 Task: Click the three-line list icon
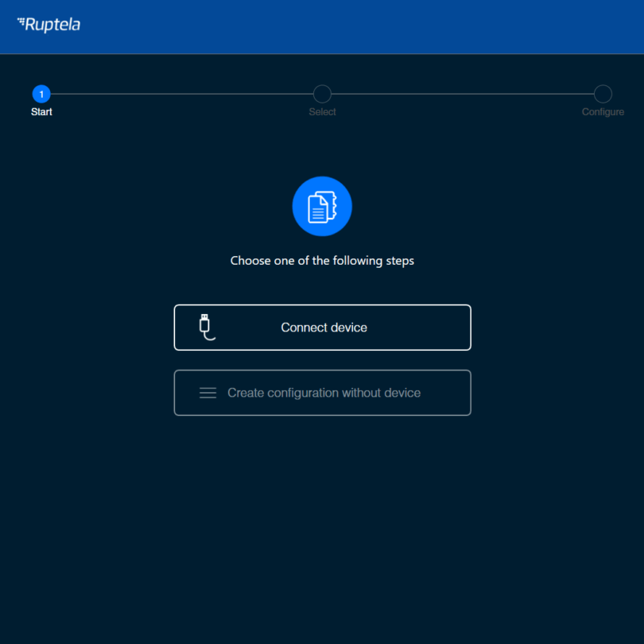(208, 393)
